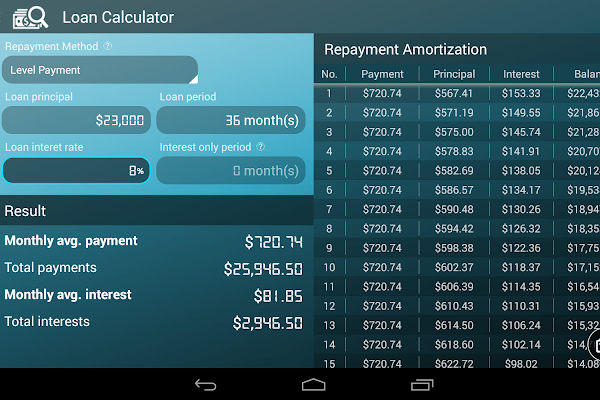This screenshot has height=400, width=600.
Task: Tap the Android home navigation button
Action: (x=313, y=385)
